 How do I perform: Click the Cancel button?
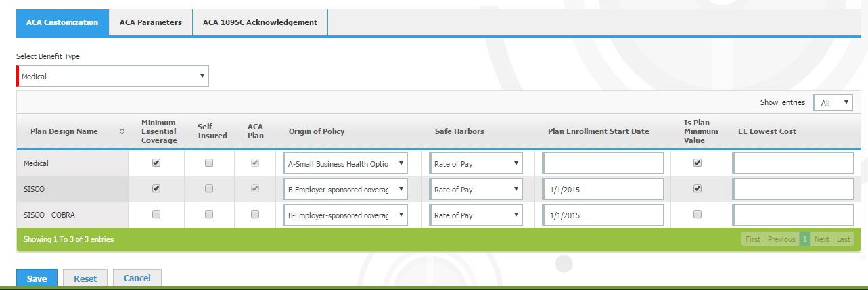tap(137, 278)
